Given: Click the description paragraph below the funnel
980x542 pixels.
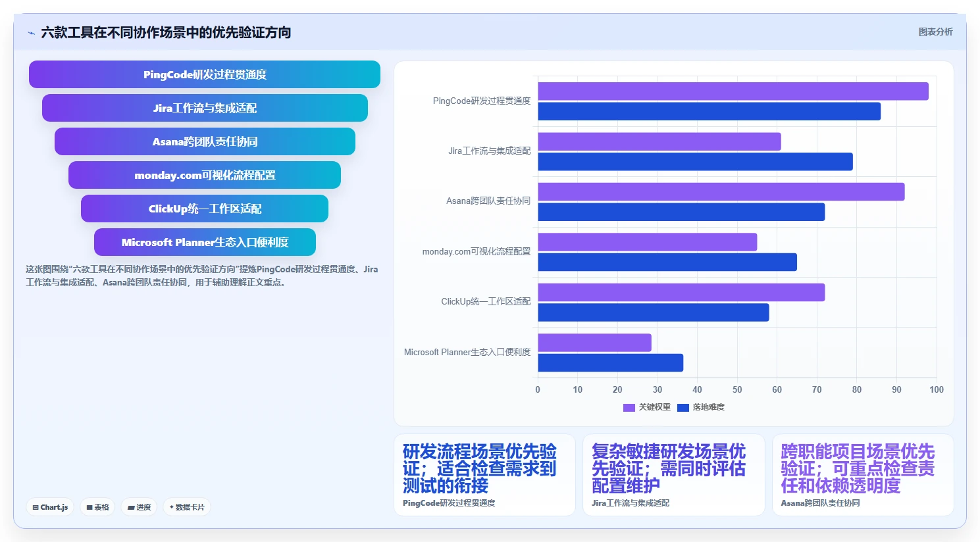Looking at the screenshot, I should [202, 276].
